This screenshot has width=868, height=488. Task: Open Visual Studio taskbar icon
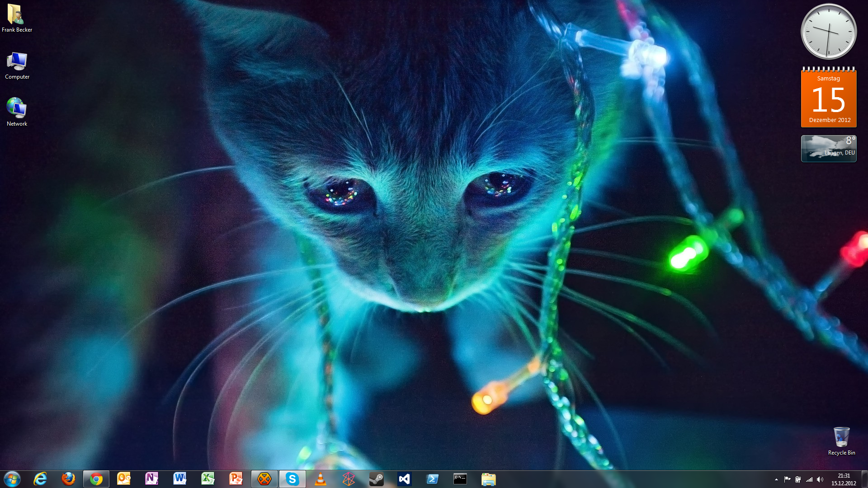(404, 479)
